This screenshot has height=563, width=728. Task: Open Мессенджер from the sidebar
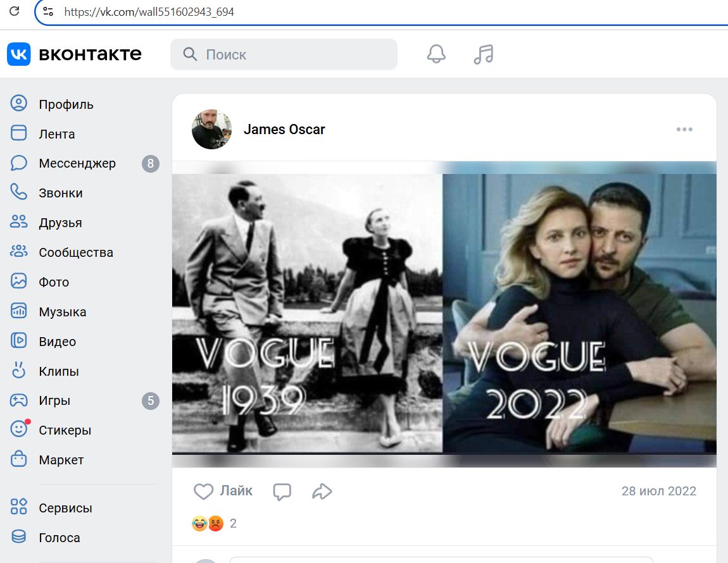[77, 164]
